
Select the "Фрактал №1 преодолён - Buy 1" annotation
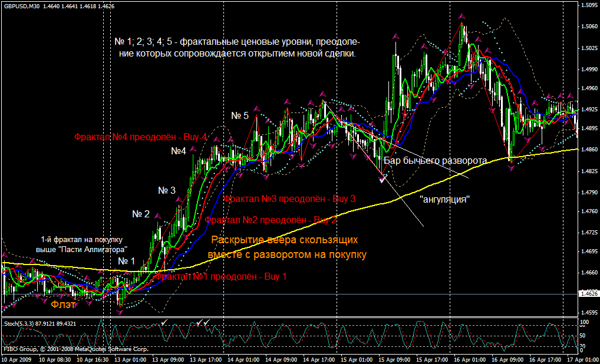[x=220, y=276]
